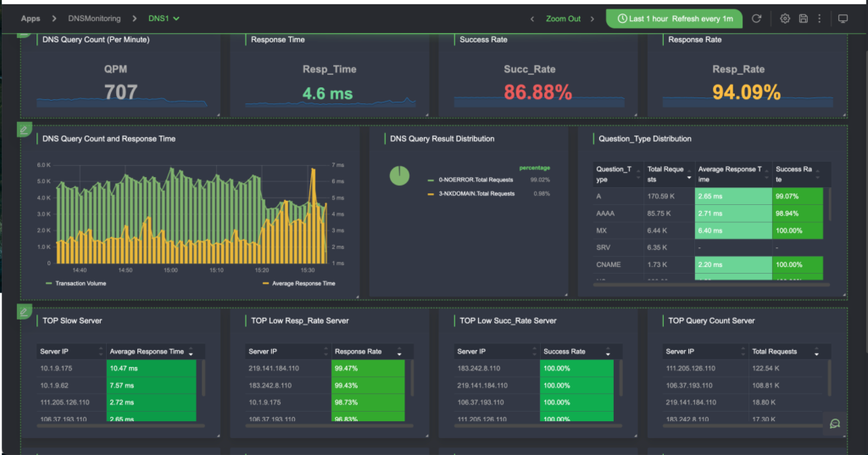Open the chat support bubble icon
The width and height of the screenshot is (868, 455).
click(835, 424)
